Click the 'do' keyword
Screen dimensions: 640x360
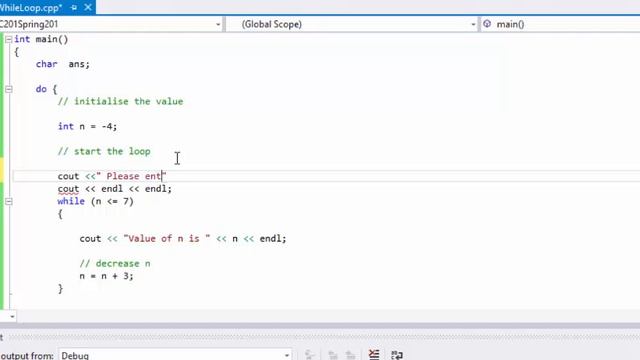(x=41, y=89)
